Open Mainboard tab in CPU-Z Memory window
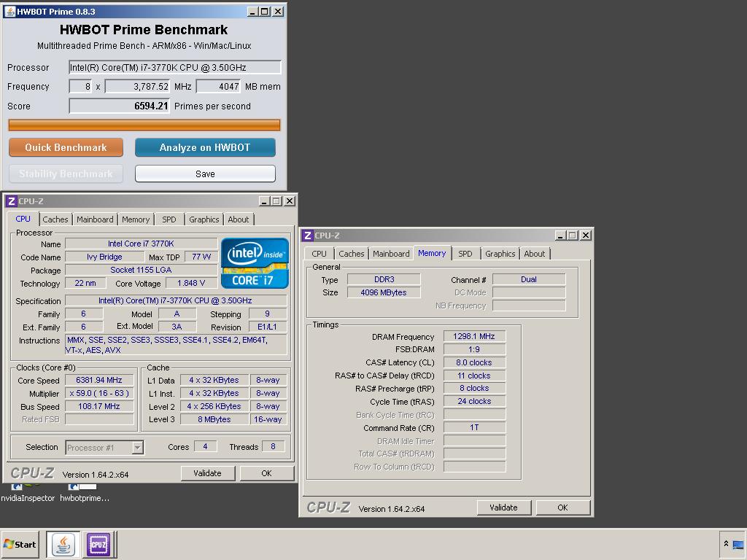This screenshot has height=560, width=747. point(391,254)
